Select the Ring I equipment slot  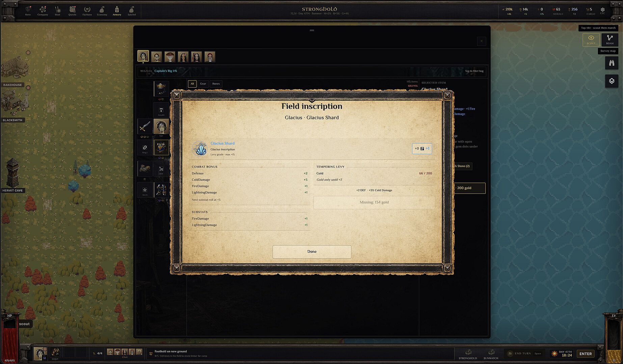[x=145, y=148]
